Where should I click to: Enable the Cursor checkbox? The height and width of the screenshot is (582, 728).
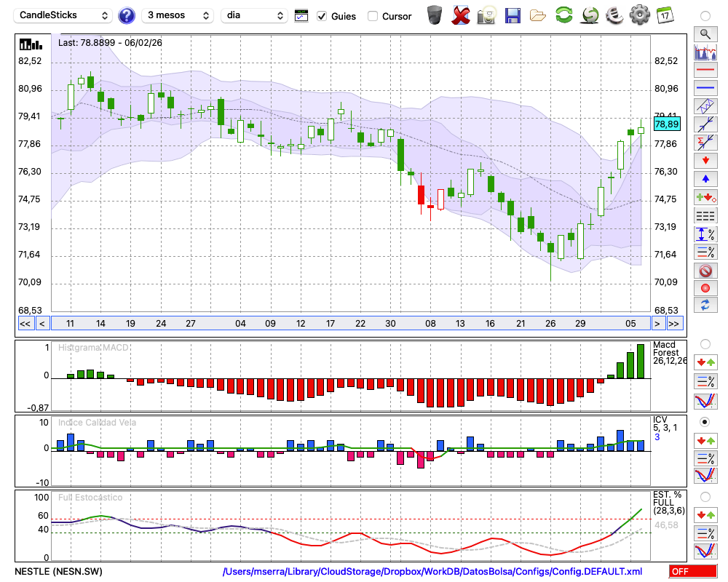tap(373, 16)
